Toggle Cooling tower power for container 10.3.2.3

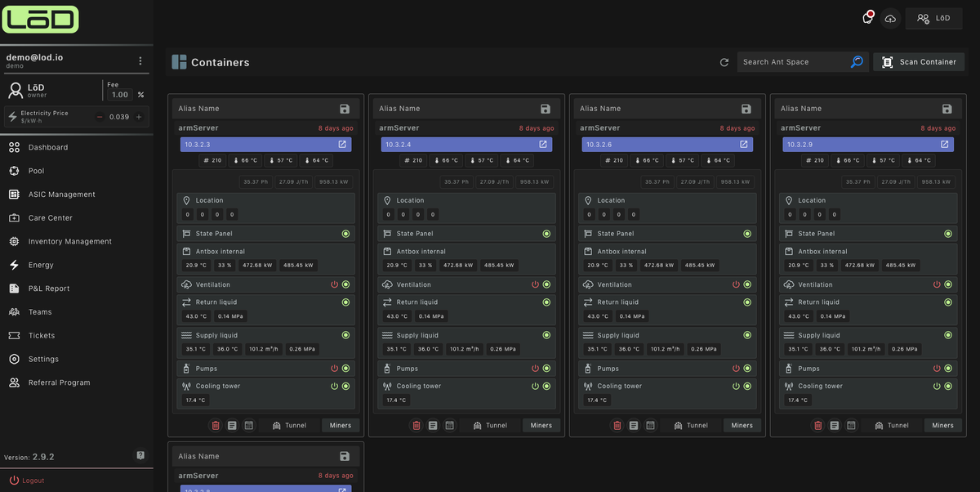pyautogui.click(x=334, y=386)
